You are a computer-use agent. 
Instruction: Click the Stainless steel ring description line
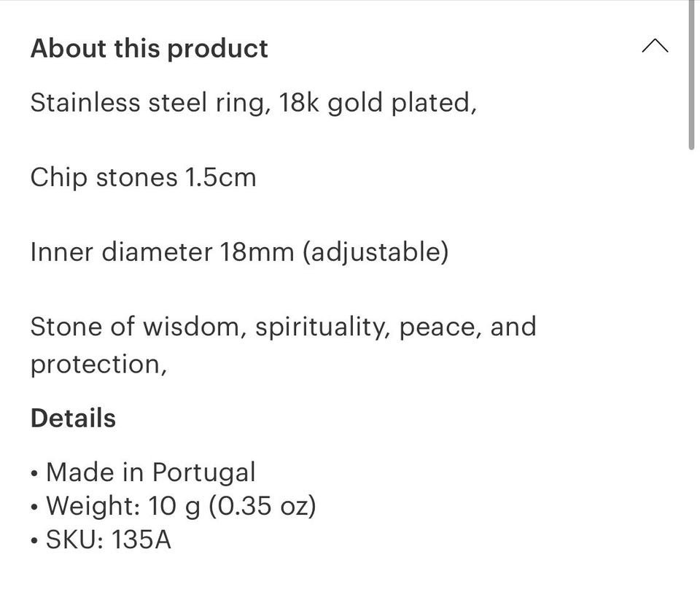click(254, 103)
